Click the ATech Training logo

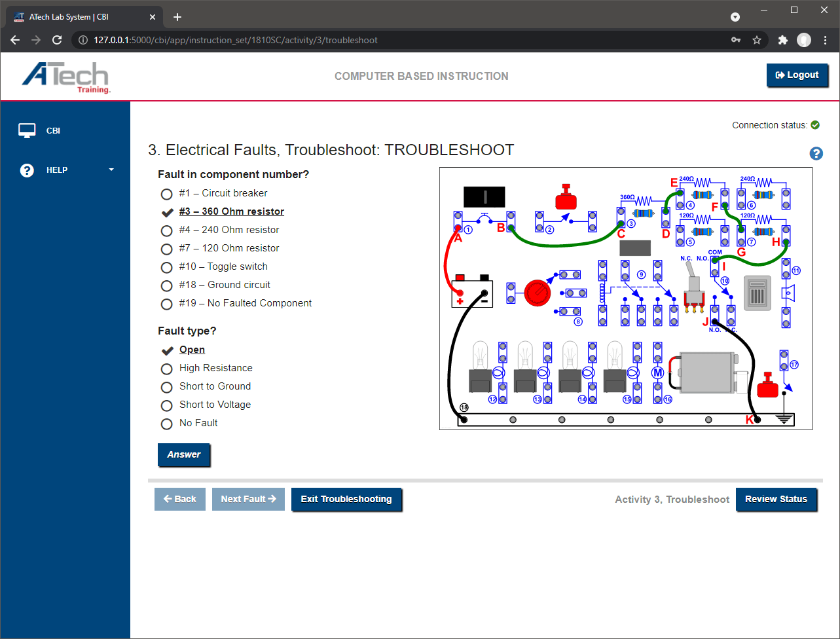65,77
